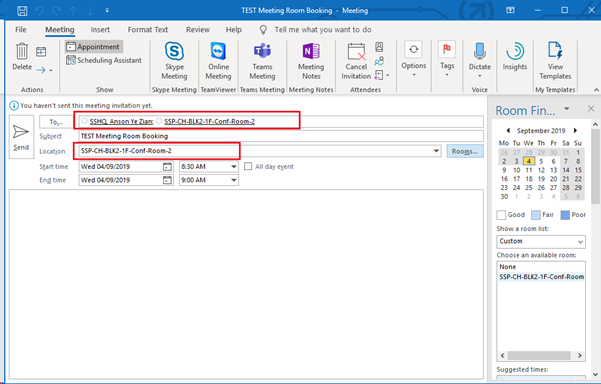Click the Undo arrow in quick access toolbar
This screenshot has width=601, height=384.
point(39,10)
